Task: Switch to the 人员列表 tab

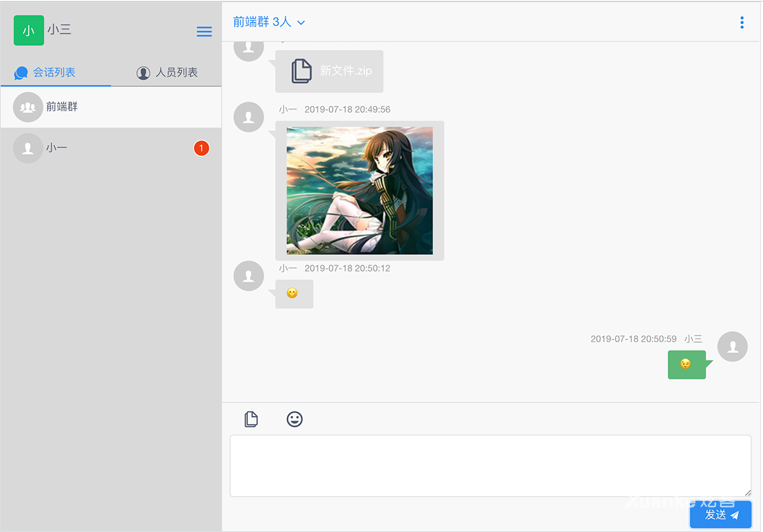Action: (x=167, y=72)
